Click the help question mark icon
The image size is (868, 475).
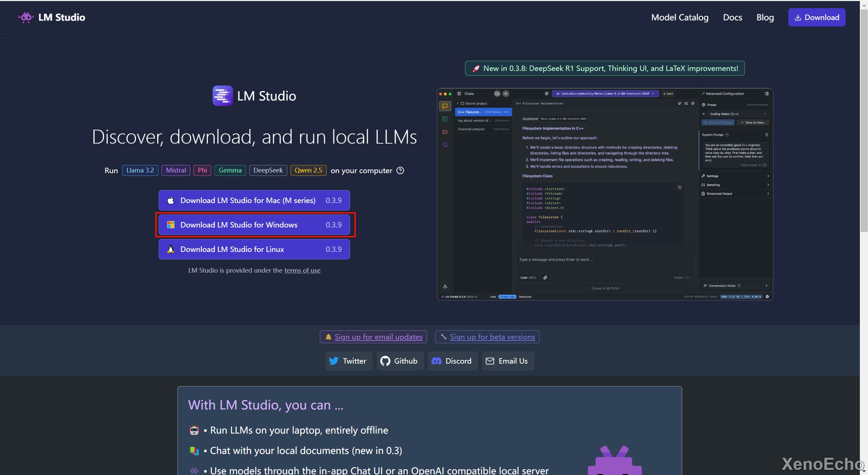[x=400, y=170]
